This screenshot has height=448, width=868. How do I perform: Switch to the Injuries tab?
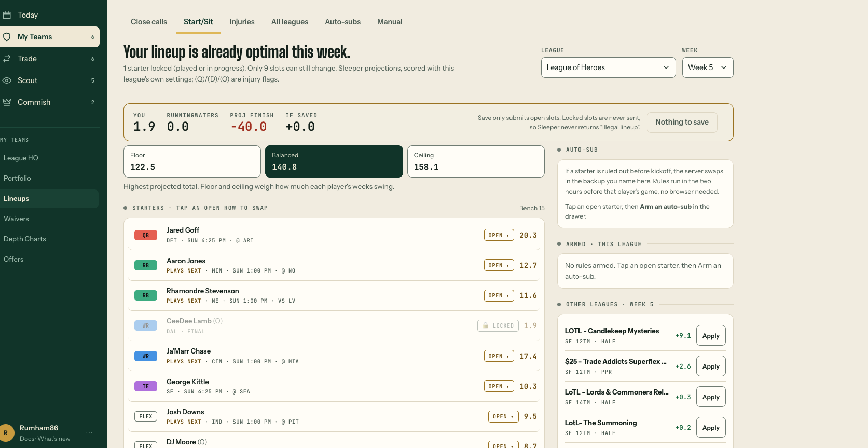click(x=242, y=22)
